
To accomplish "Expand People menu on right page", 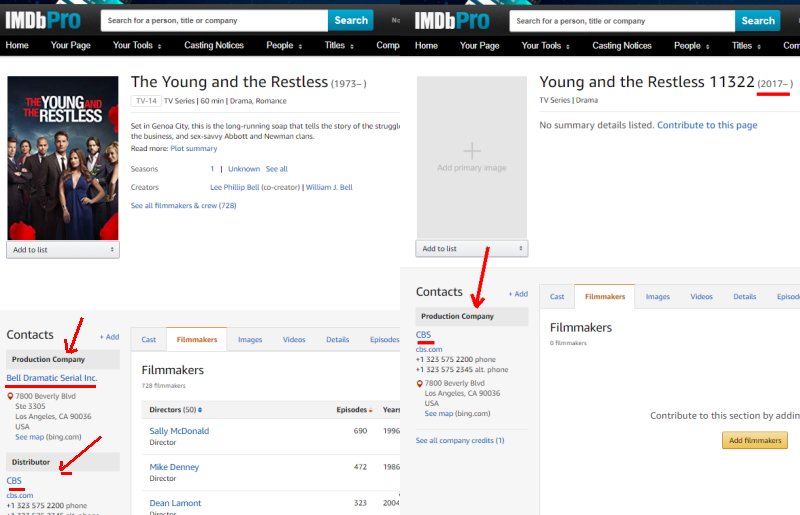I will 691,46.
